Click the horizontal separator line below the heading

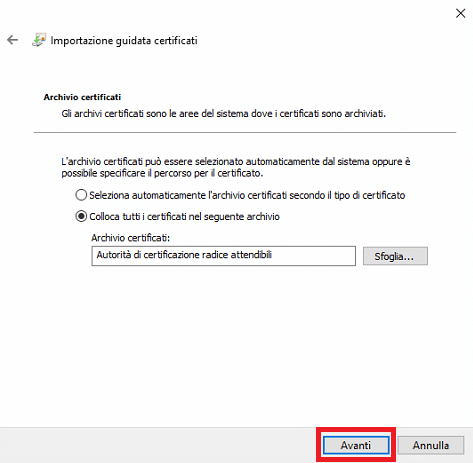click(x=245, y=132)
